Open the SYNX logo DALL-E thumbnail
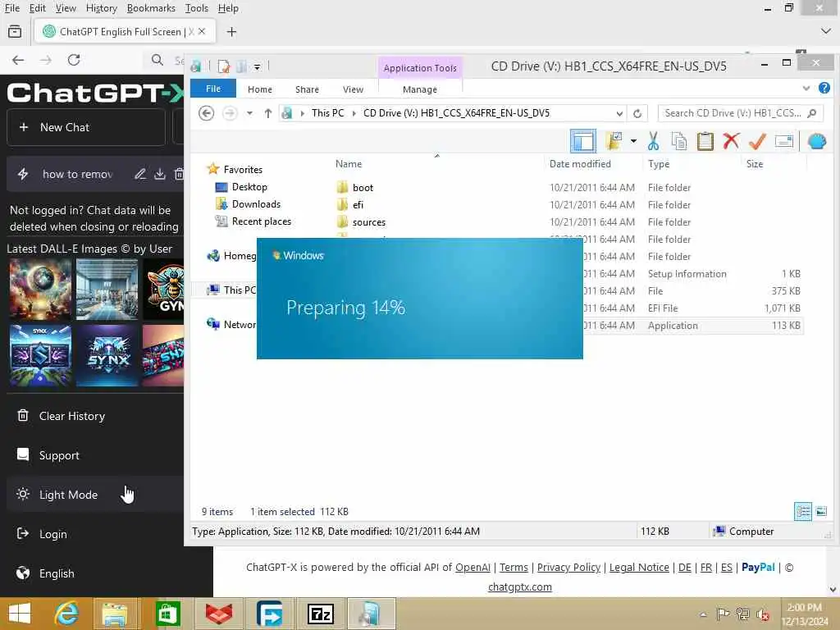Viewport: 840px width, 630px height. [x=107, y=355]
